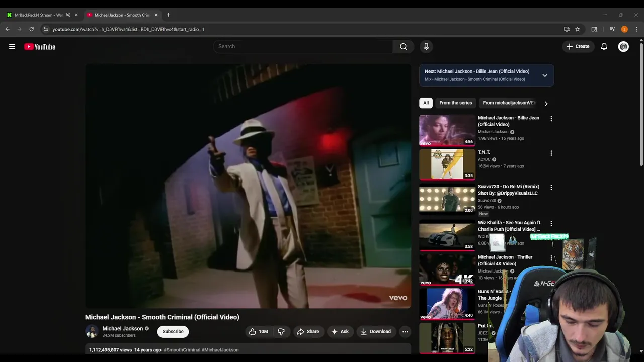Select the All filter chip

point(426,103)
